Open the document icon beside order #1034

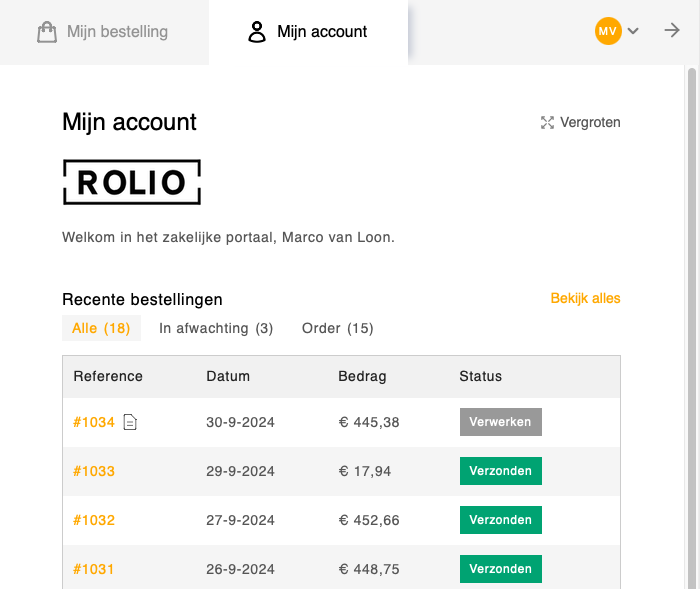point(130,422)
